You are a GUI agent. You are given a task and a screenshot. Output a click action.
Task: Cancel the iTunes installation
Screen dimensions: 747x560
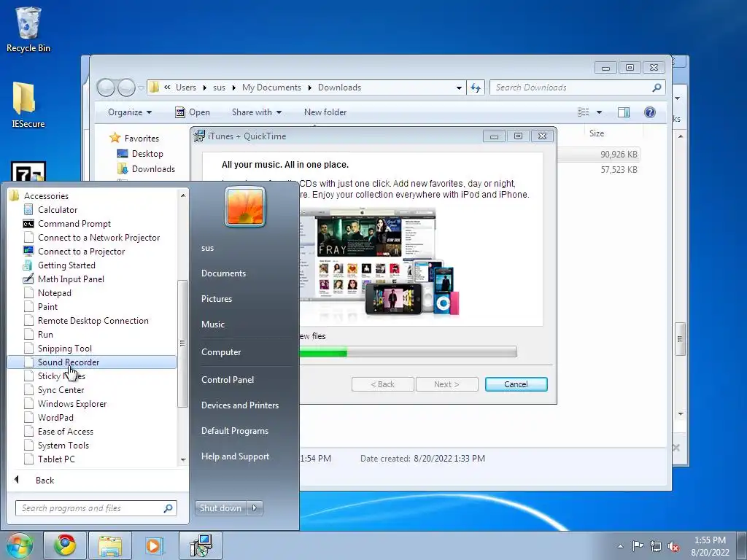pyautogui.click(x=516, y=384)
